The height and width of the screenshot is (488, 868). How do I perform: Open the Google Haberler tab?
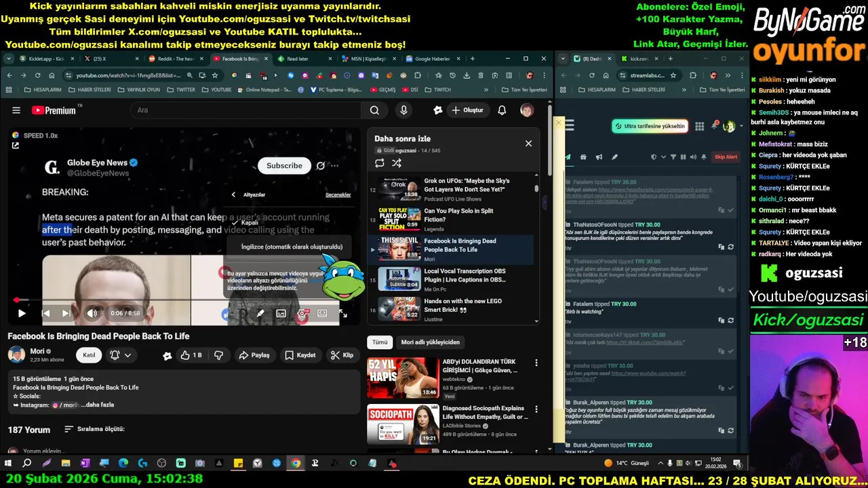coord(432,59)
